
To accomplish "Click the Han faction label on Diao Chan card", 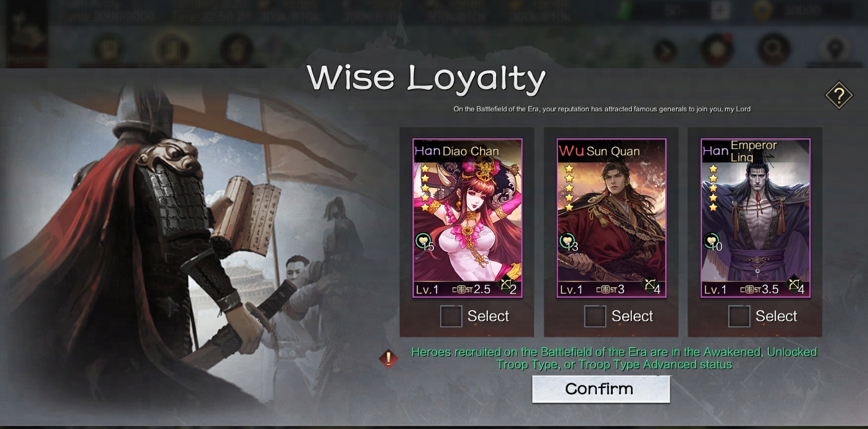I will point(427,151).
